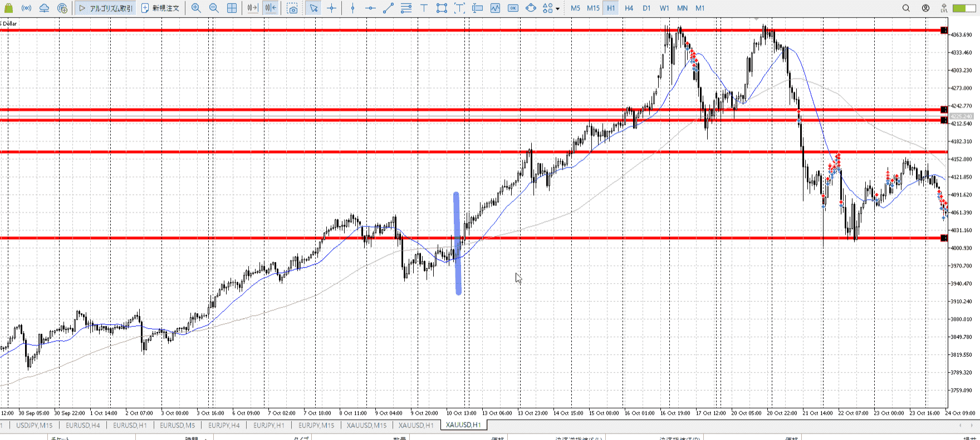Open the XAUUSD,M15 chart tab

pyautogui.click(x=366, y=426)
